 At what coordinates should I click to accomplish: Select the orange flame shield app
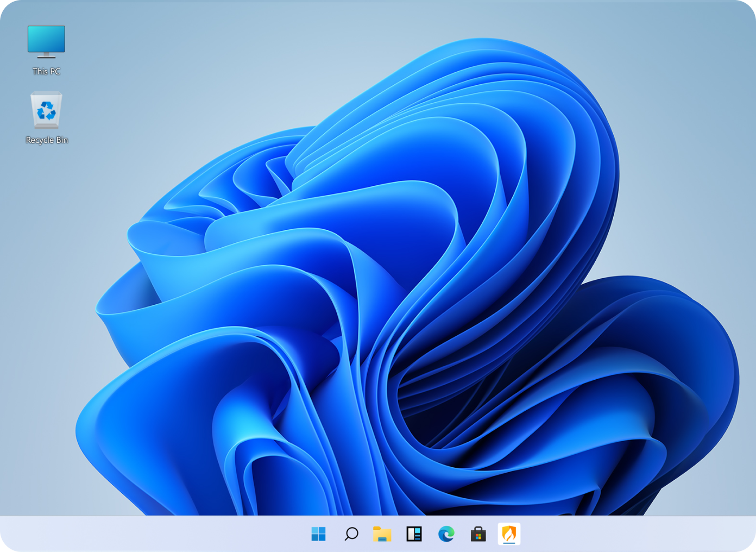coord(509,534)
